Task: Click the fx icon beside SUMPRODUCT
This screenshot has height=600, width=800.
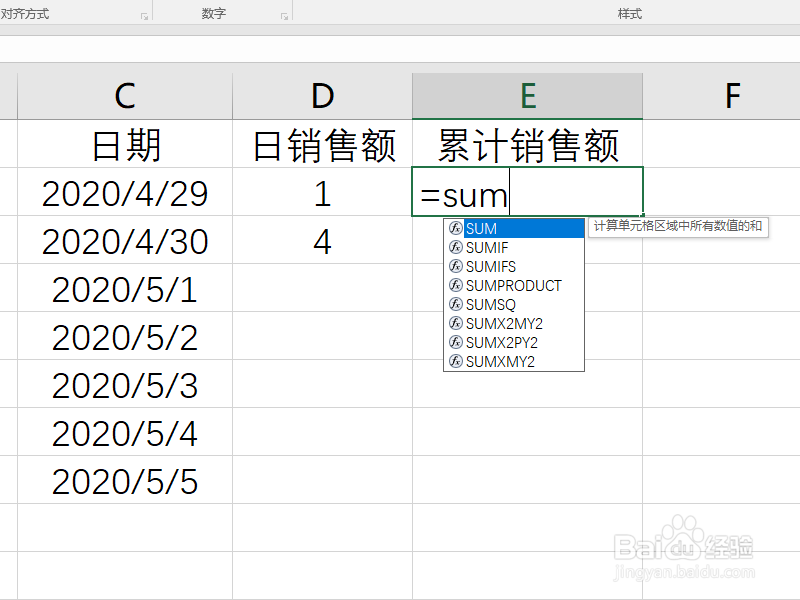Action: (x=456, y=285)
